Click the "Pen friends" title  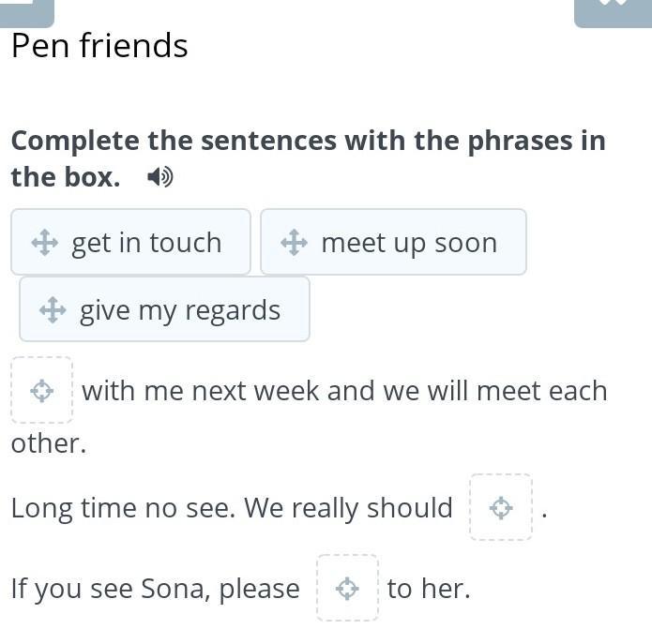click(99, 46)
